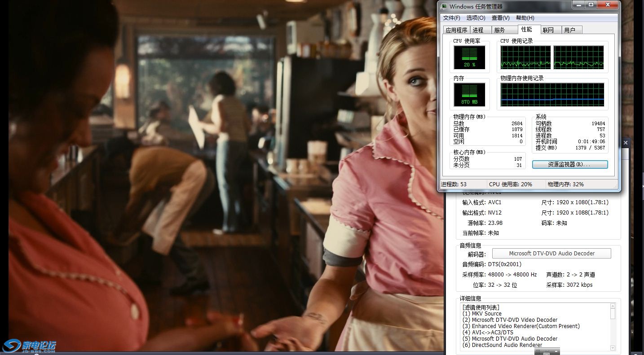The height and width of the screenshot is (355, 644).
Task: Switch to the 服务 tab
Action: [499, 30]
